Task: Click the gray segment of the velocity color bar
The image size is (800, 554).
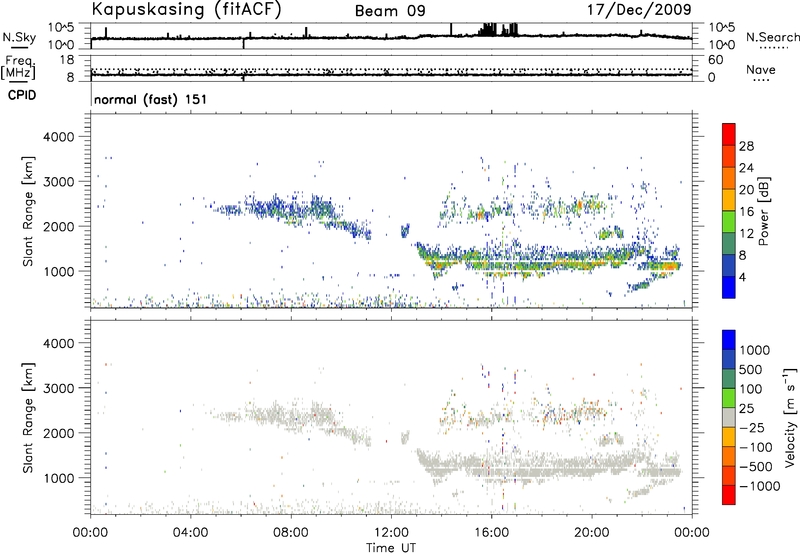Action: pyautogui.click(x=729, y=417)
